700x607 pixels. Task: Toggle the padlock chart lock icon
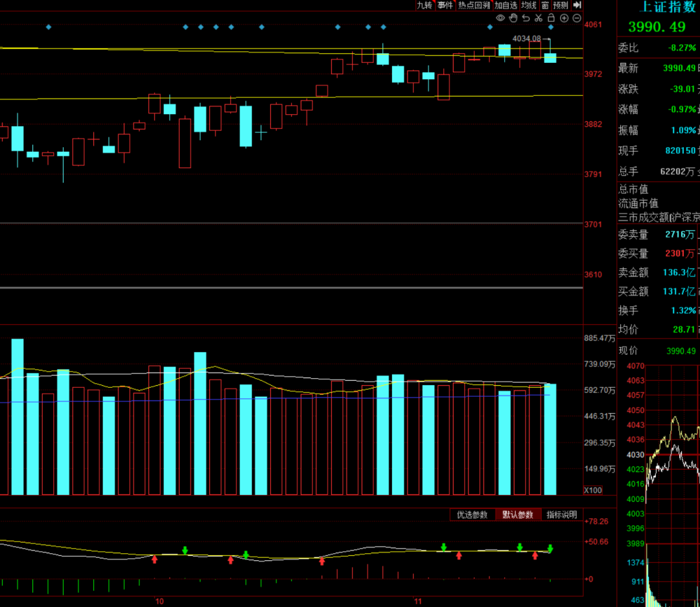point(551,18)
